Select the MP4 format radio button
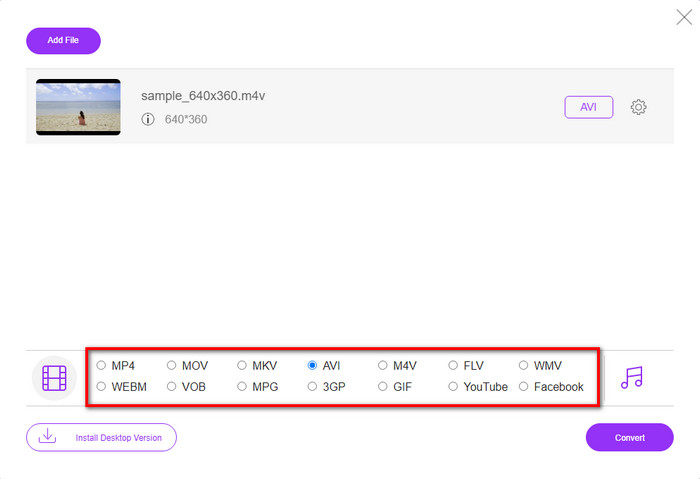The width and height of the screenshot is (700, 479). point(101,365)
